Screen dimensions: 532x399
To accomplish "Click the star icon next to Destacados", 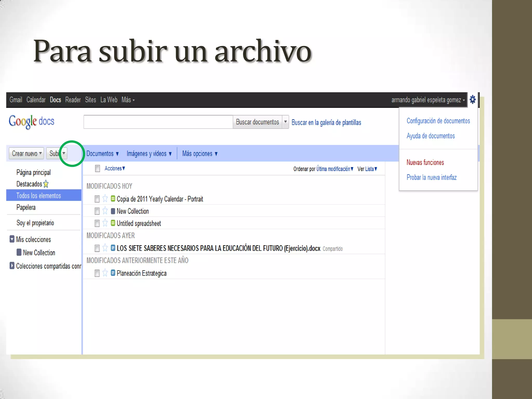I will click(46, 184).
